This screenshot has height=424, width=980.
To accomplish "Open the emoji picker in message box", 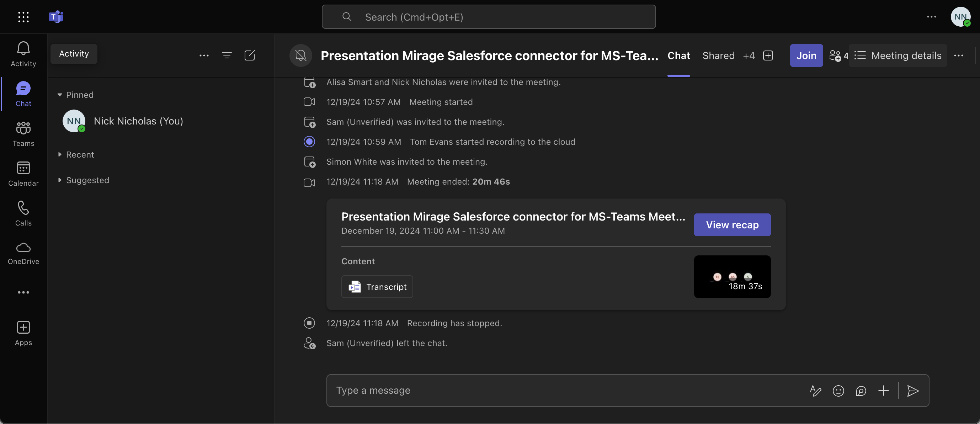I will point(838,391).
